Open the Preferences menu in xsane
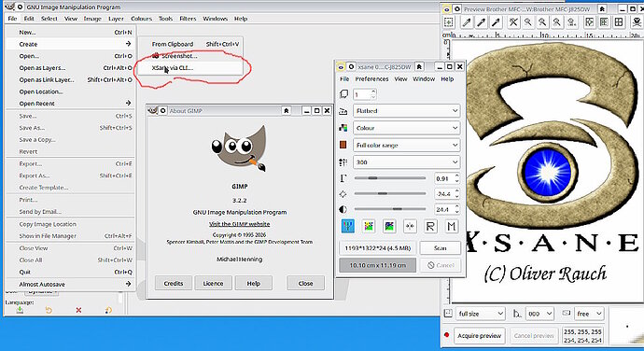This screenshot has height=351, width=644. coord(371,79)
